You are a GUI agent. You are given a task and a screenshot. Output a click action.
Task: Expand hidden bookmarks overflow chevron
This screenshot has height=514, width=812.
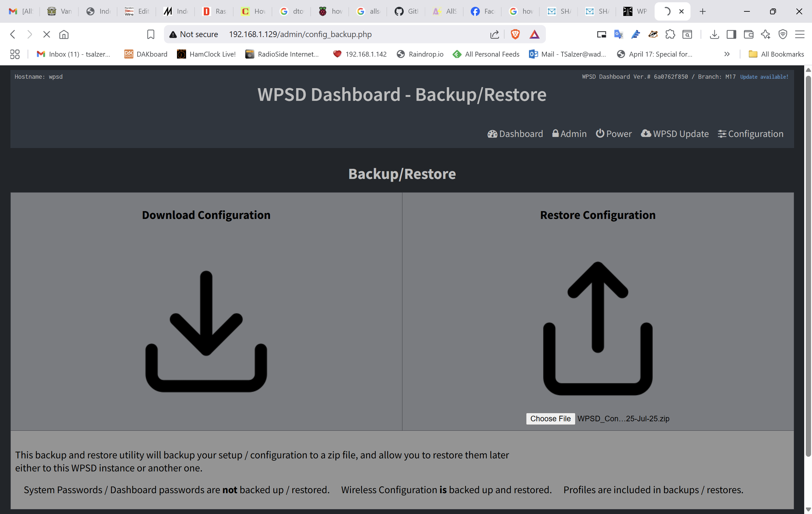(x=727, y=54)
